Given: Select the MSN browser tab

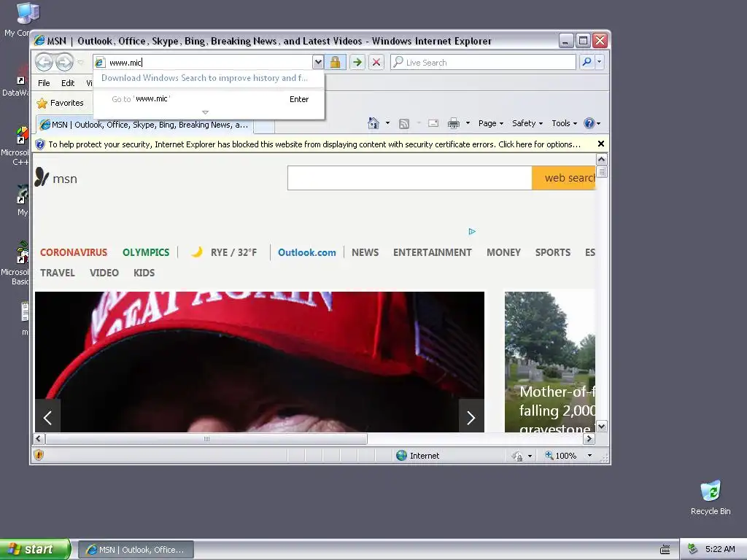Looking at the screenshot, I should [x=144, y=125].
